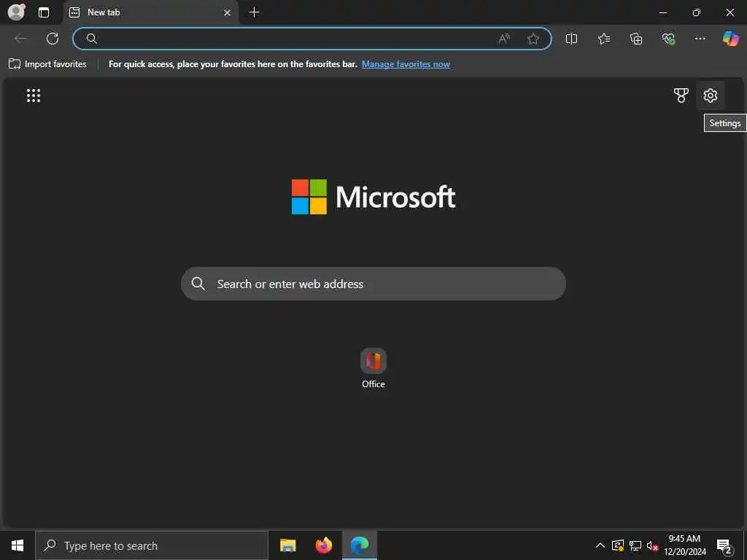Select the New tab tab
The height and width of the screenshot is (560, 747).
pyautogui.click(x=150, y=12)
